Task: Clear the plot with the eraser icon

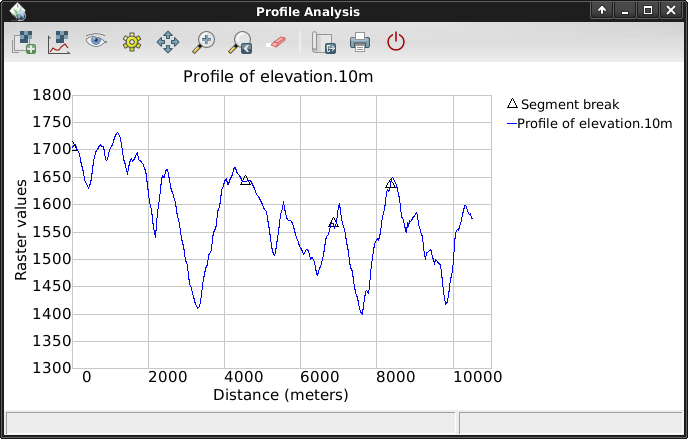Action: [276, 42]
